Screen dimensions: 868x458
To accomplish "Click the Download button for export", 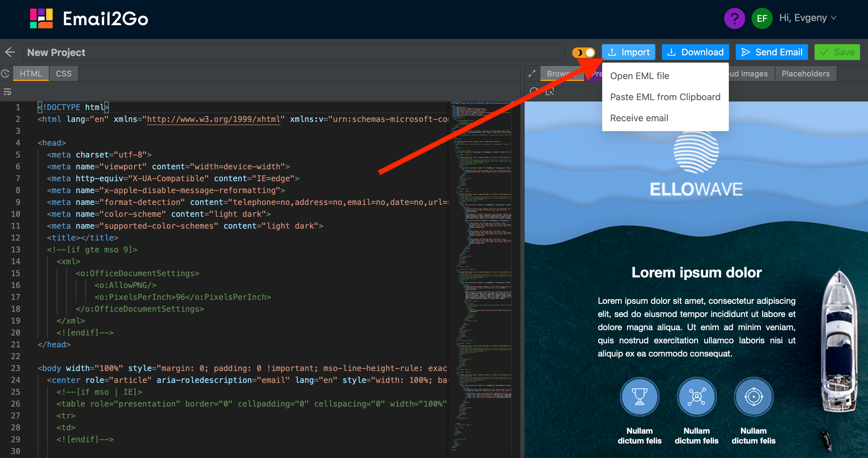I will coord(697,52).
